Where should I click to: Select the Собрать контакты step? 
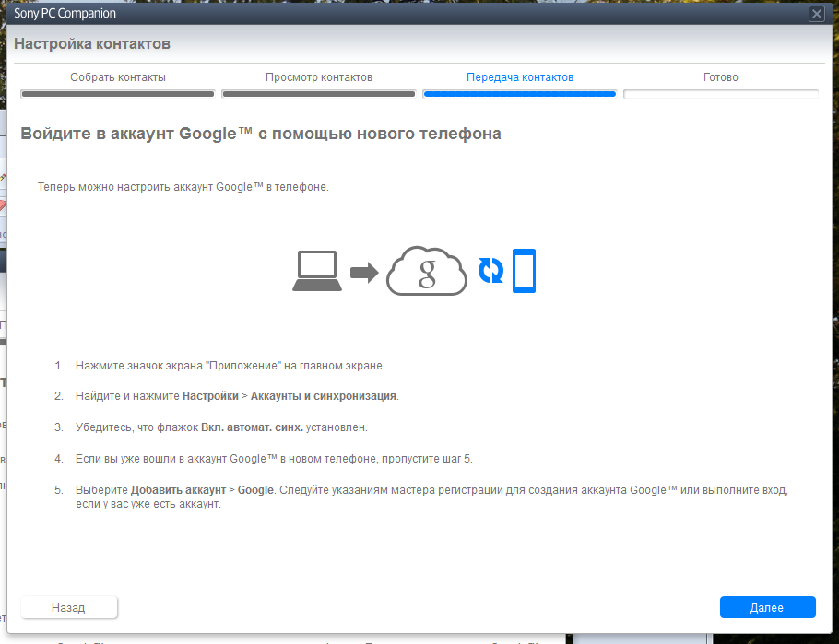coord(118,77)
